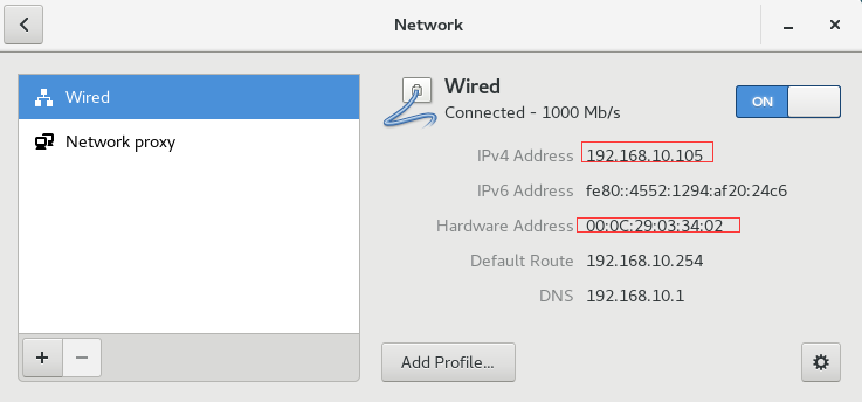Turn off the Wired connection switch
863x403 pixels.
click(x=788, y=101)
